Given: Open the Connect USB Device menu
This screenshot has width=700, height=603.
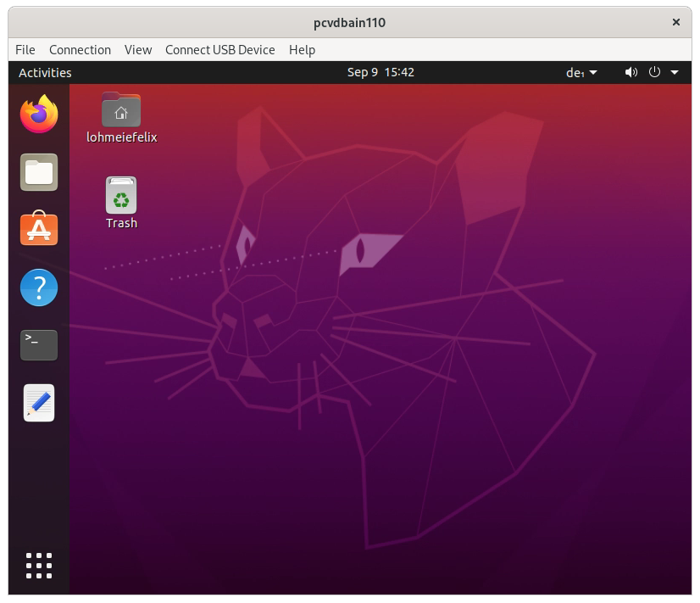Looking at the screenshot, I should click(x=220, y=49).
